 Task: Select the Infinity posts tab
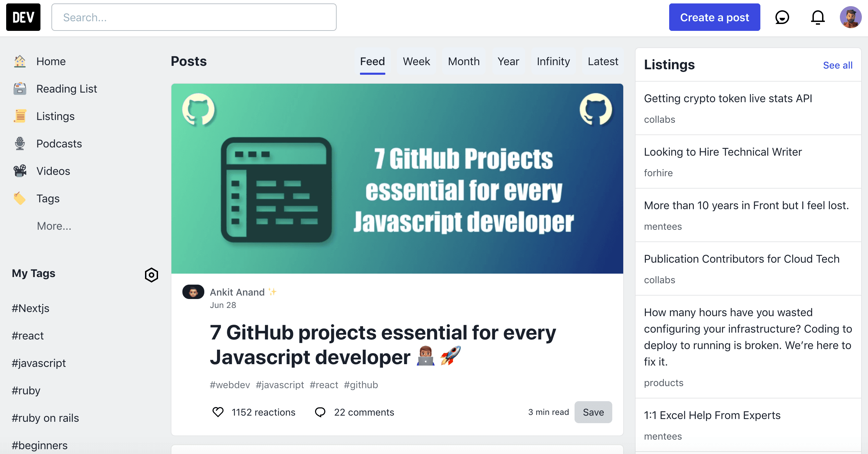pyautogui.click(x=553, y=61)
